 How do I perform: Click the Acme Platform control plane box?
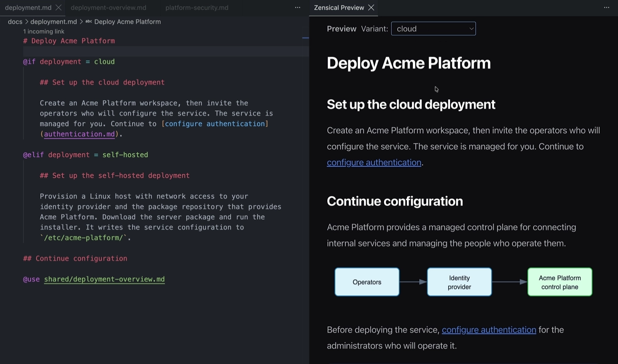click(560, 282)
